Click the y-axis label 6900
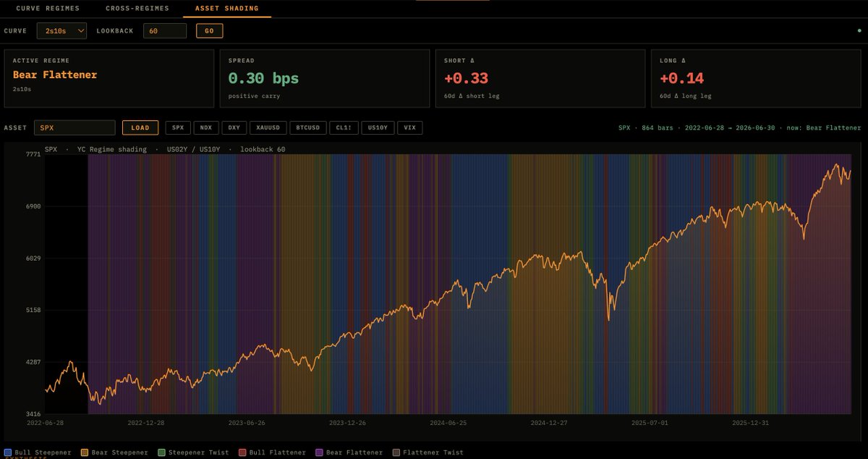The height and width of the screenshot is (459, 868). [33, 206]
